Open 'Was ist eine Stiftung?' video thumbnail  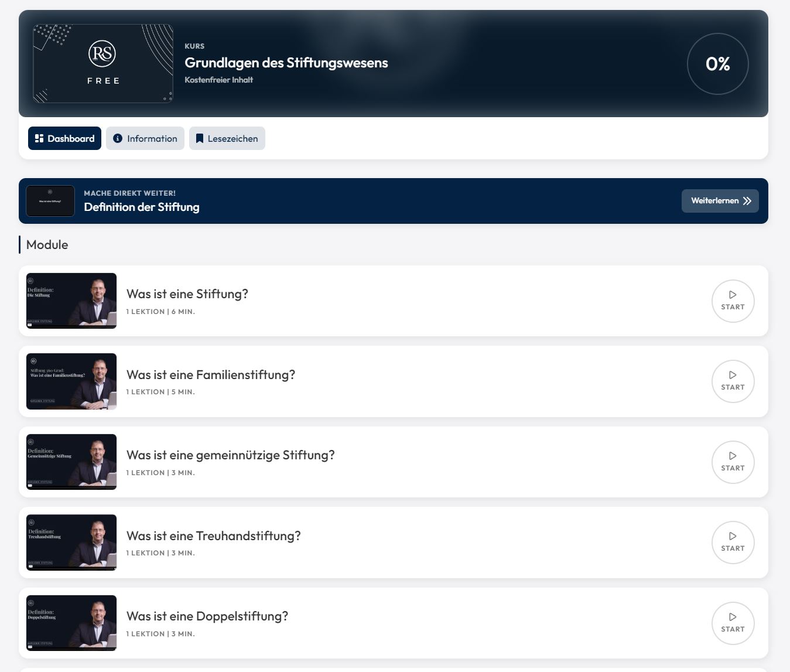71,301
